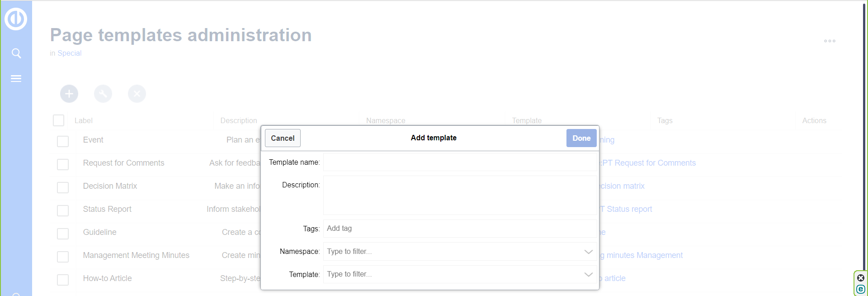Check the Decision Matrix row checkbox
The image size is (868, 296).
[63, 187]
